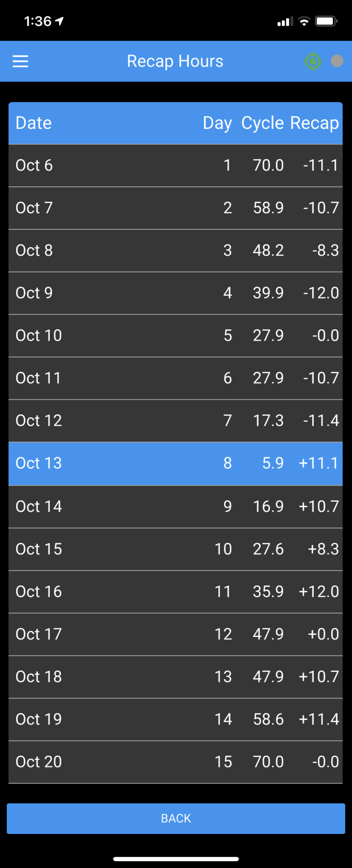This screenshot has width=352, height=868.
Task: Open the hamburger menu
Action: tap(20, 62)
